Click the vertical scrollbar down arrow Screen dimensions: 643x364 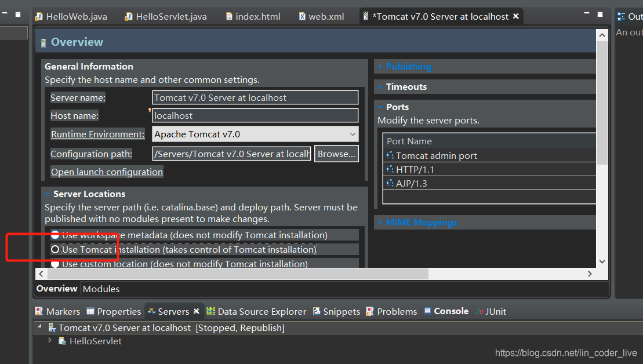click(602, 261)
